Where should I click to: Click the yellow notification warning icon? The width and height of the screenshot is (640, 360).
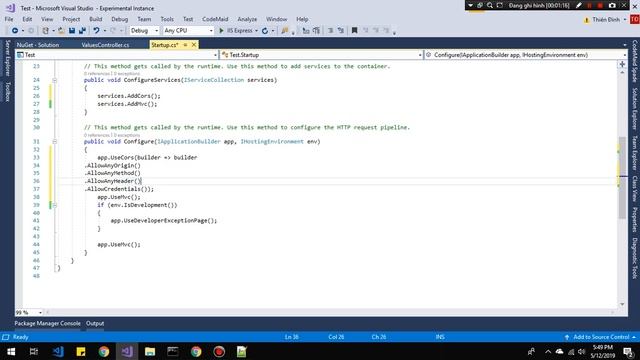[x=587, y=20]
